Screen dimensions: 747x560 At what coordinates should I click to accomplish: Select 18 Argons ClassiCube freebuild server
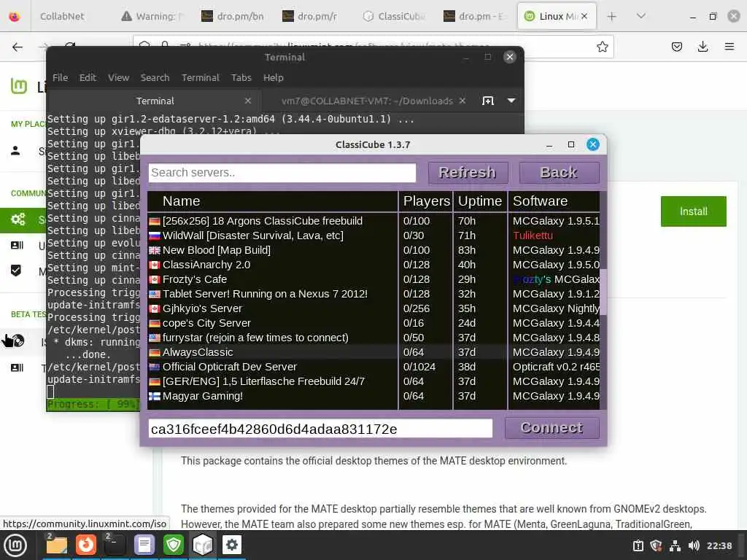(x=373, y=221)
